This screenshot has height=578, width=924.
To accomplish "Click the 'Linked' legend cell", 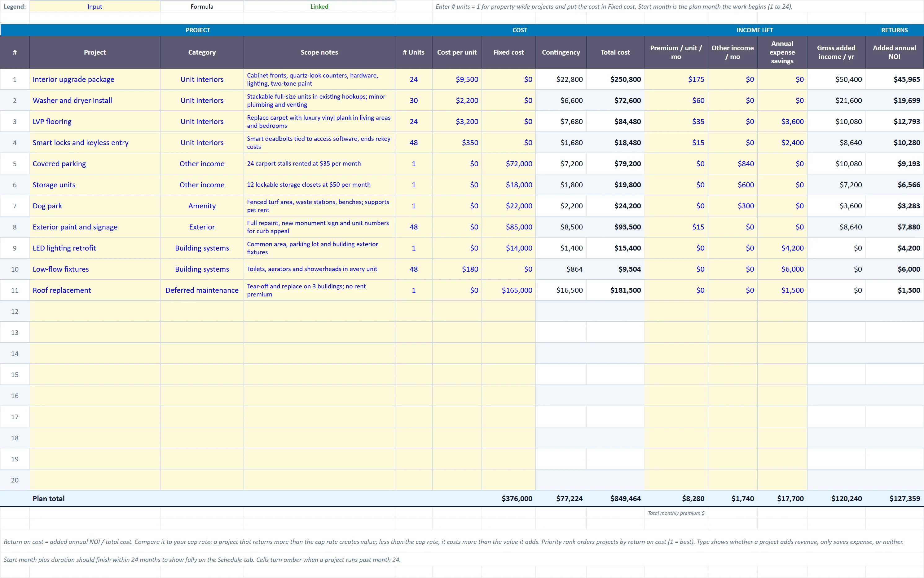I will (319, 7).
